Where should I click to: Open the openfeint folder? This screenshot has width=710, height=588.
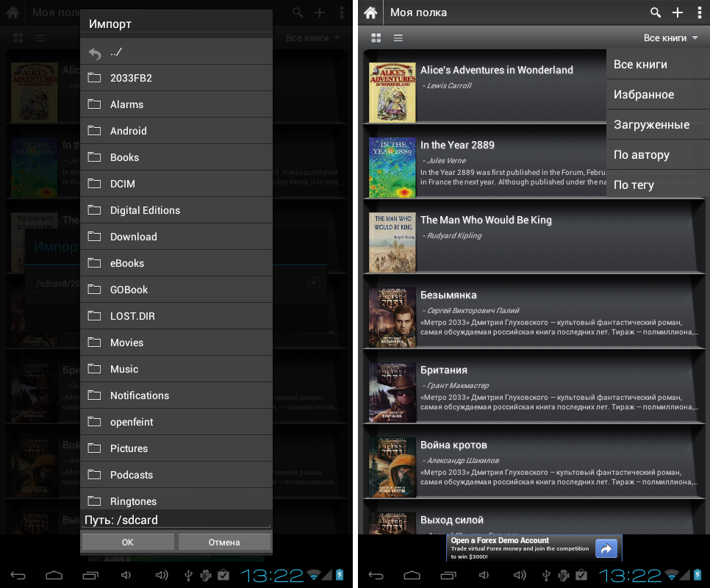[176, 423]
